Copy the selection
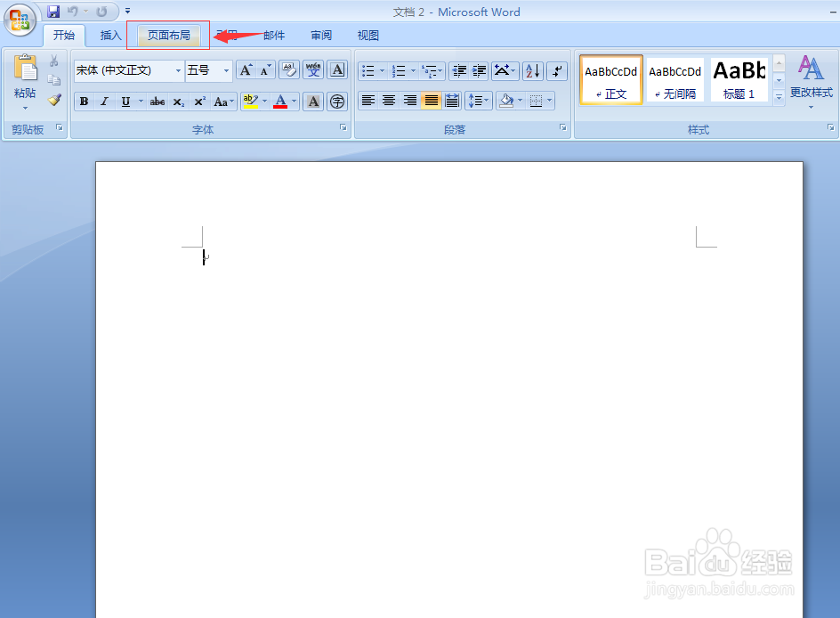Screen dimensions: 840x618 (54, 80)
